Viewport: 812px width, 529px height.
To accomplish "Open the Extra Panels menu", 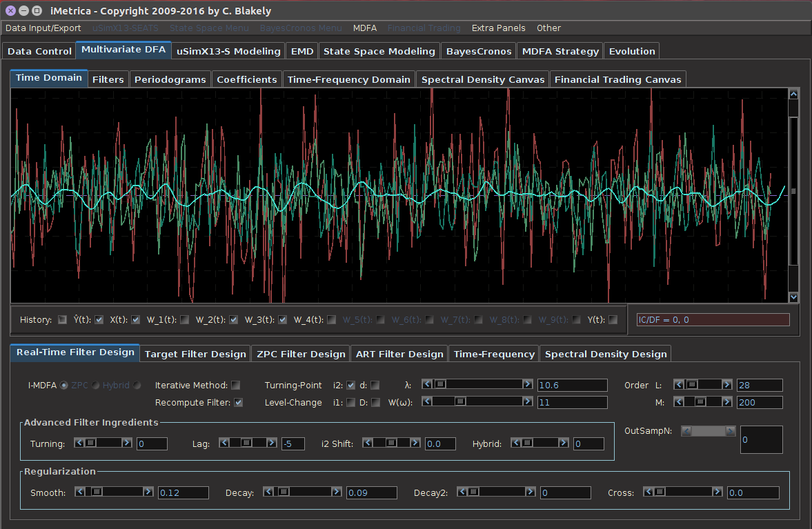I will click(x=498, y=28).
